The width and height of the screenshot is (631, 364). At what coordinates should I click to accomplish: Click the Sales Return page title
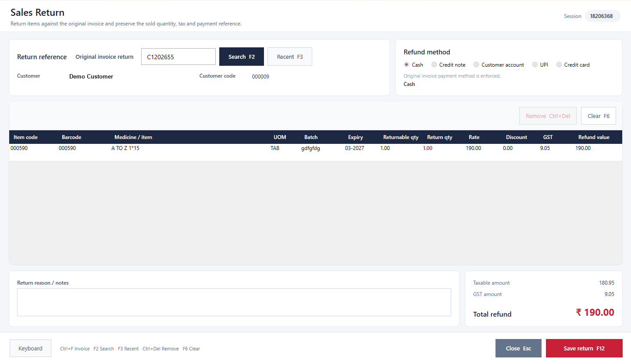pos(37,12)
